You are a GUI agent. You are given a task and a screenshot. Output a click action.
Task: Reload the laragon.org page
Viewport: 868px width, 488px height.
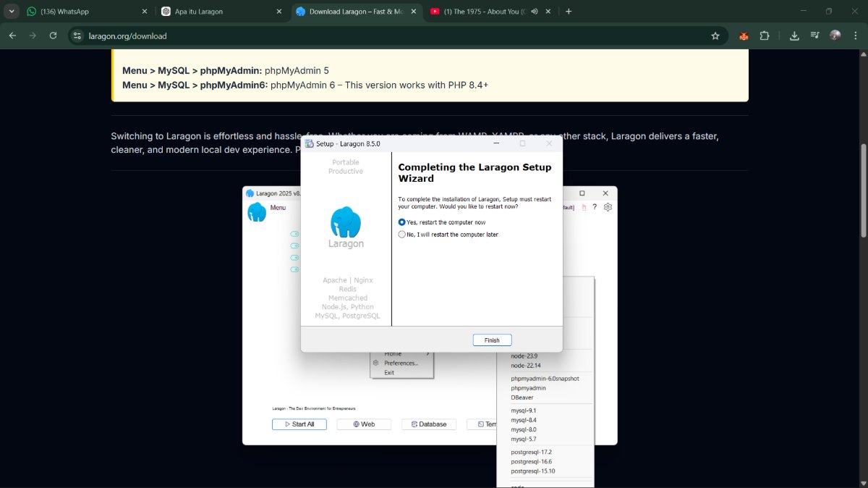(x=53, y=35)
